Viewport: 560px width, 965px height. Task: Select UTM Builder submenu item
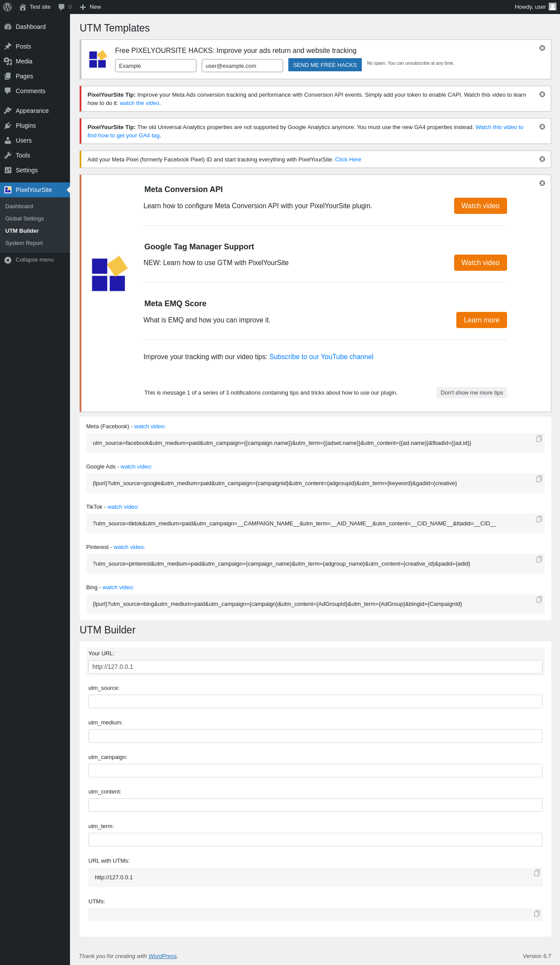point(35,231)
